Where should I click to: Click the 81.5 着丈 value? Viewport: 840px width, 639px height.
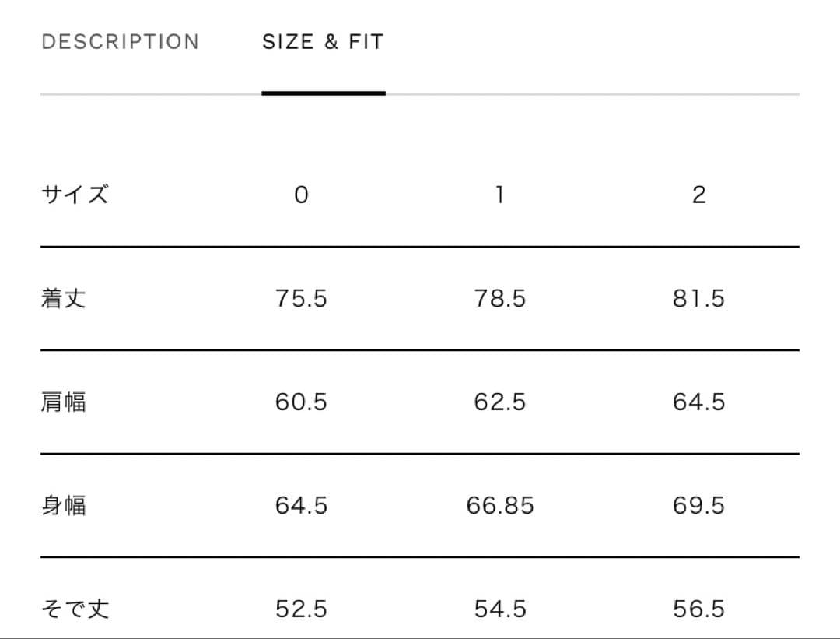(698, 299)
